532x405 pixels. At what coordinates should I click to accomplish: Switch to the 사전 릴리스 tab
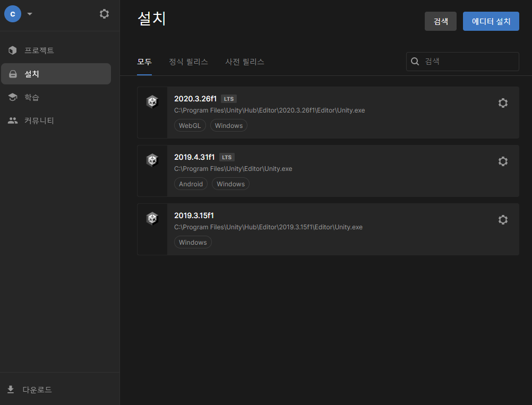[245, 62]
